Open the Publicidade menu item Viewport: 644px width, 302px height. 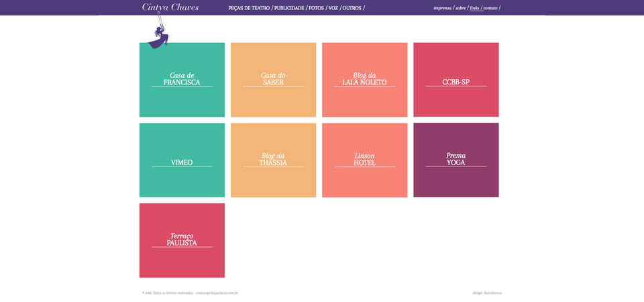click(289, 8)
